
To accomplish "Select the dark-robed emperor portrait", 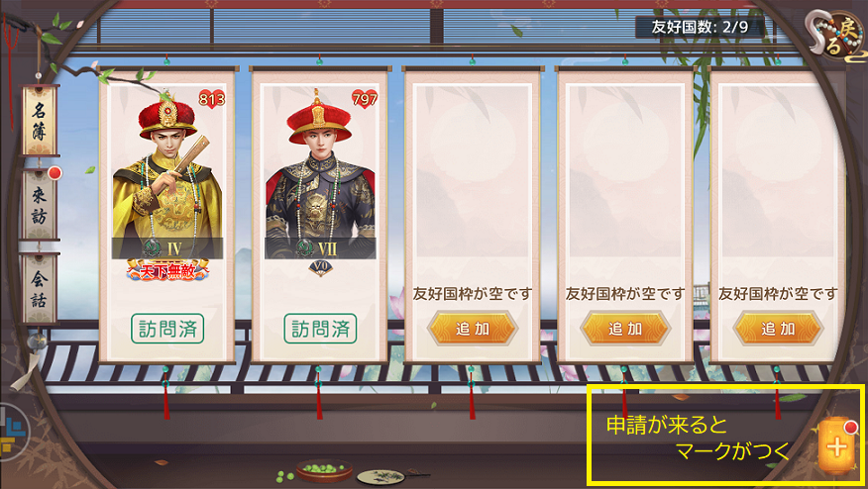I will (320, 172).
